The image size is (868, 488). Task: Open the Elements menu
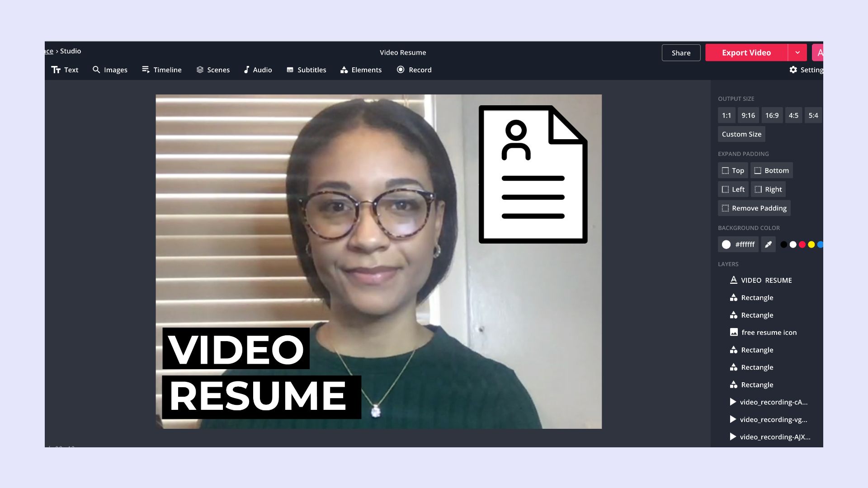point(361,70)
